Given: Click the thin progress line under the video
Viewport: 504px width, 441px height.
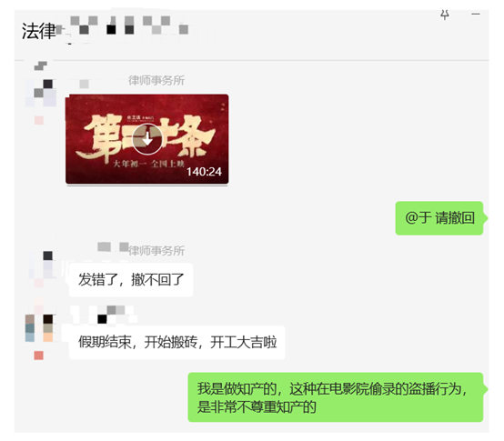Looking at the screenshot, I should [146, 185].
